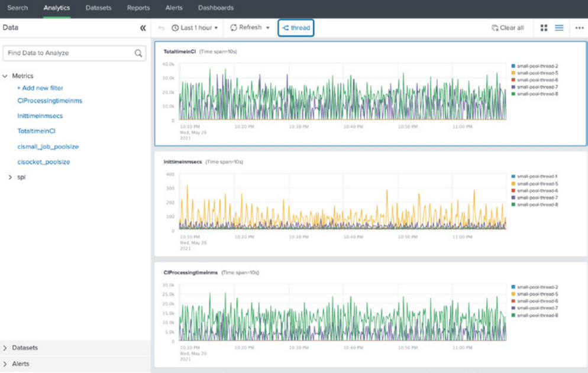This screenshot has height=373, width=588.
Task: Collapse the Data panel with the double-chevron
Action: [143, 27]
